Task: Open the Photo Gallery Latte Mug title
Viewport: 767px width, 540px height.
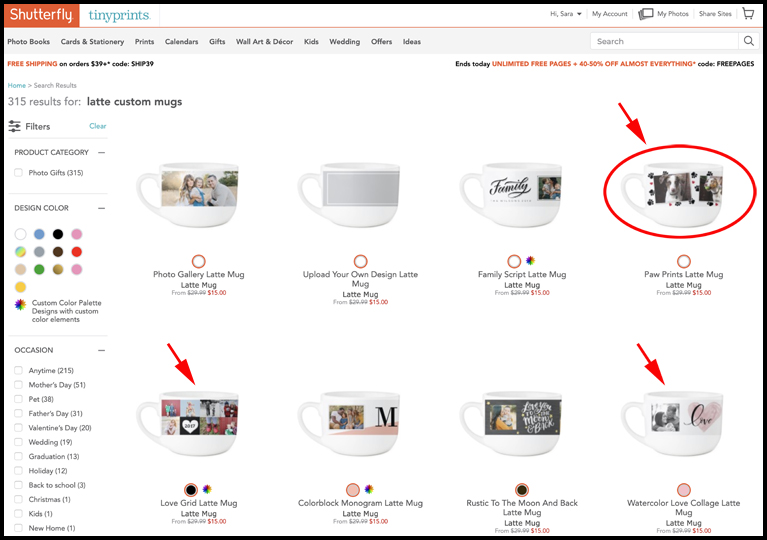Action: click(199, 274)
